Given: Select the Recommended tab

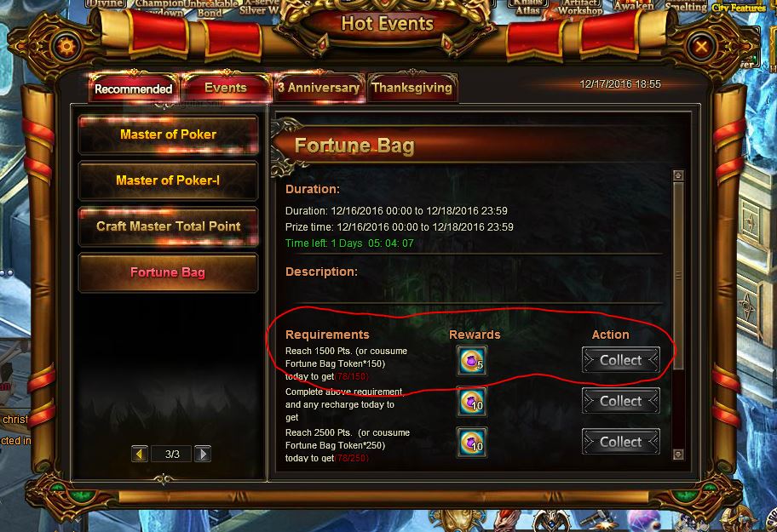Looking at the screenshot, I should 133,89.
